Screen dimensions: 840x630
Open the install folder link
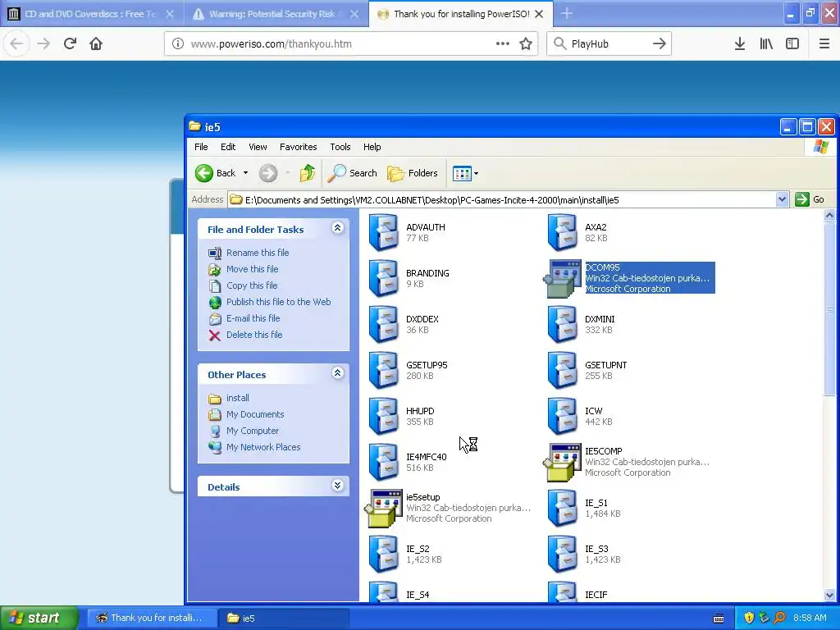tap(237, 398)
